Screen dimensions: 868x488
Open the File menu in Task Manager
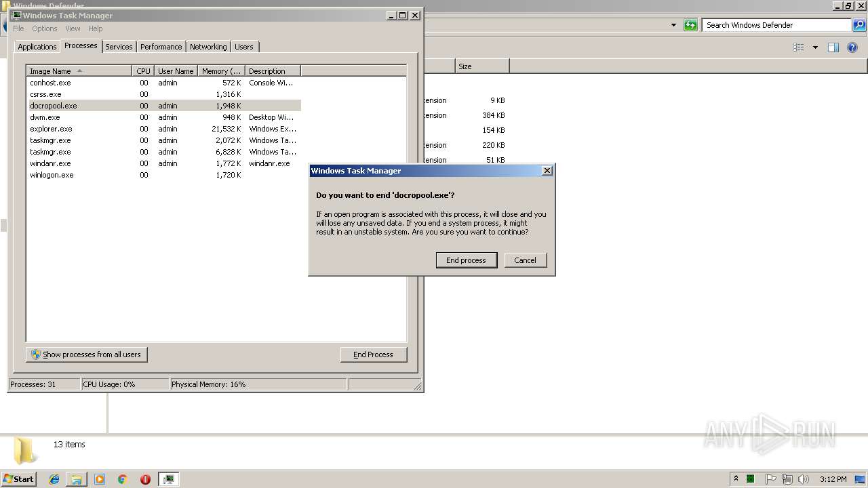(x=18, y=28)
